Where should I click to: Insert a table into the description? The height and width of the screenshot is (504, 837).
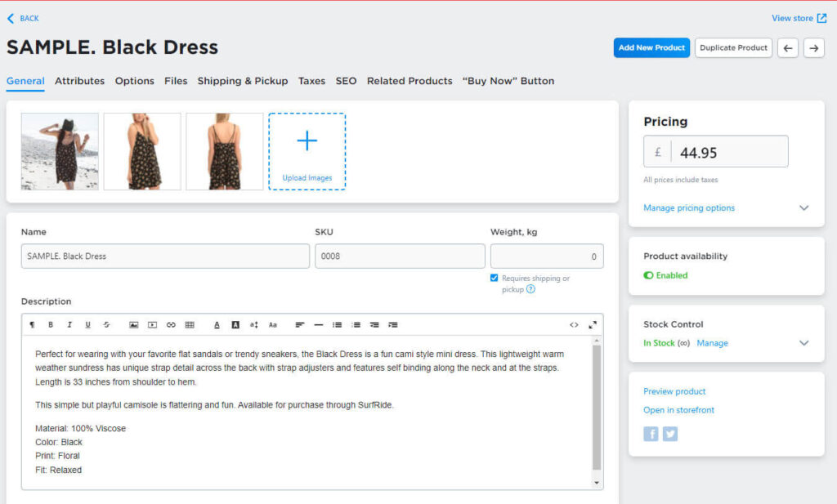[190, 325]
